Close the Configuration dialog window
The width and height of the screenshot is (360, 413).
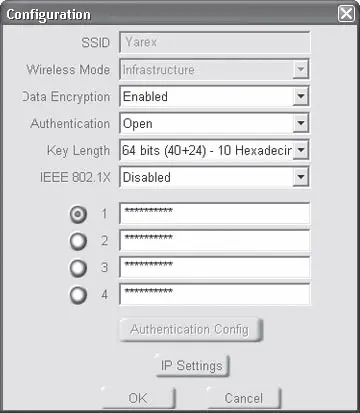[346, 14]
